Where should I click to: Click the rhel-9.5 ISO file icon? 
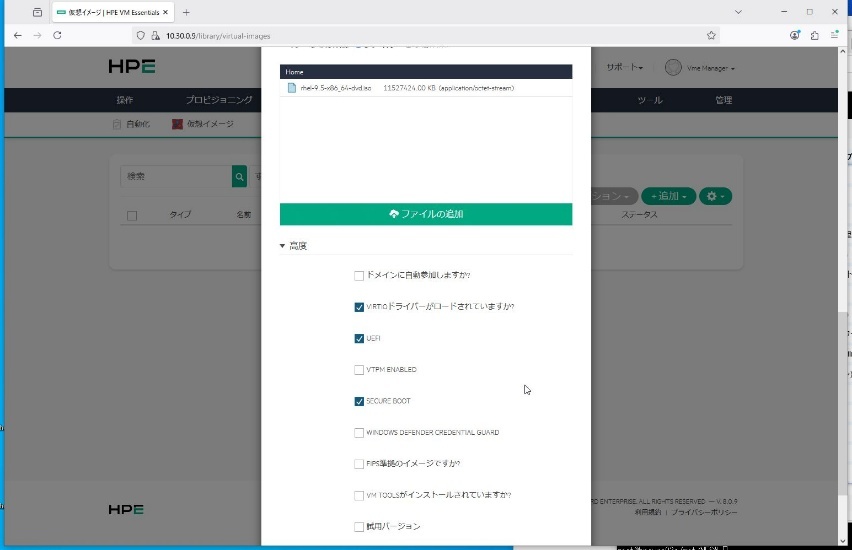click(x=292, y=87)
